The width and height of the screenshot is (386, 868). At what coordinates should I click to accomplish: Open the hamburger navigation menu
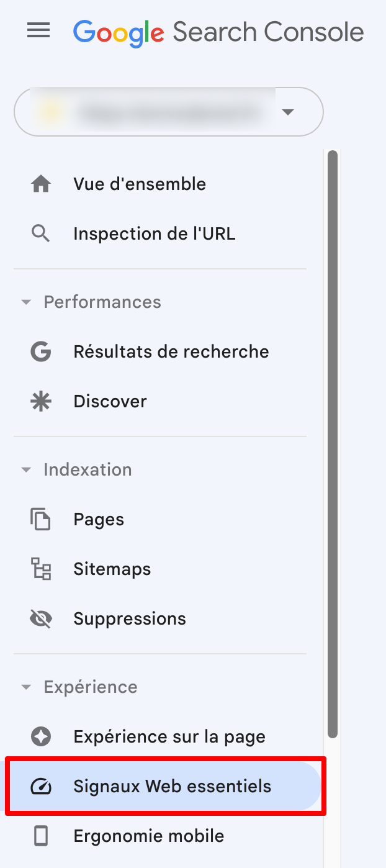click(38, 30)
